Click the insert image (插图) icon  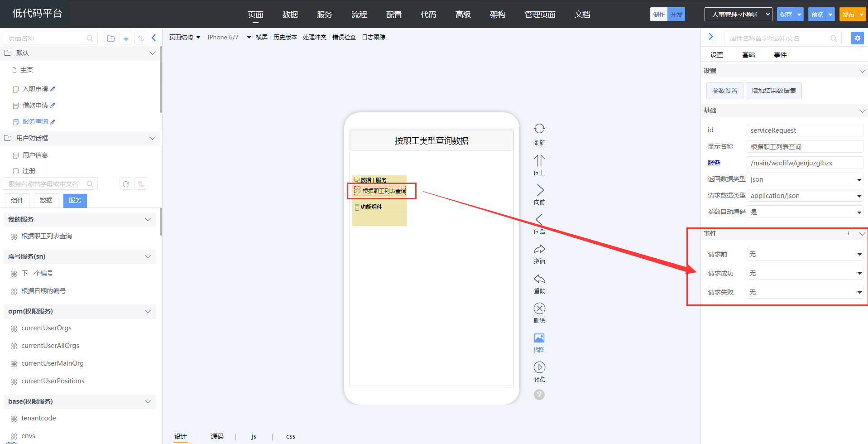539,338
